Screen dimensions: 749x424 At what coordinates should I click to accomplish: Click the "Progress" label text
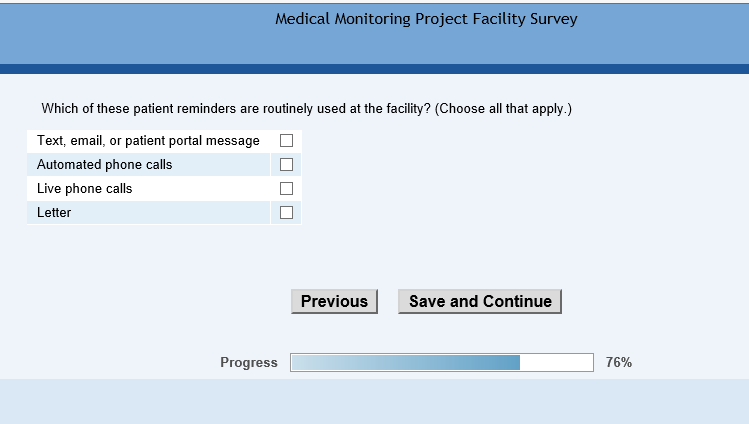249,363
